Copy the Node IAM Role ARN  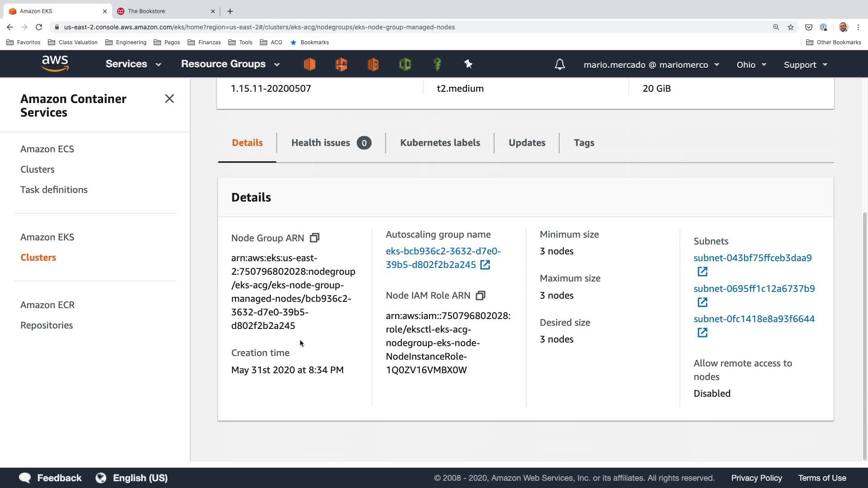(x=480, y=296)
